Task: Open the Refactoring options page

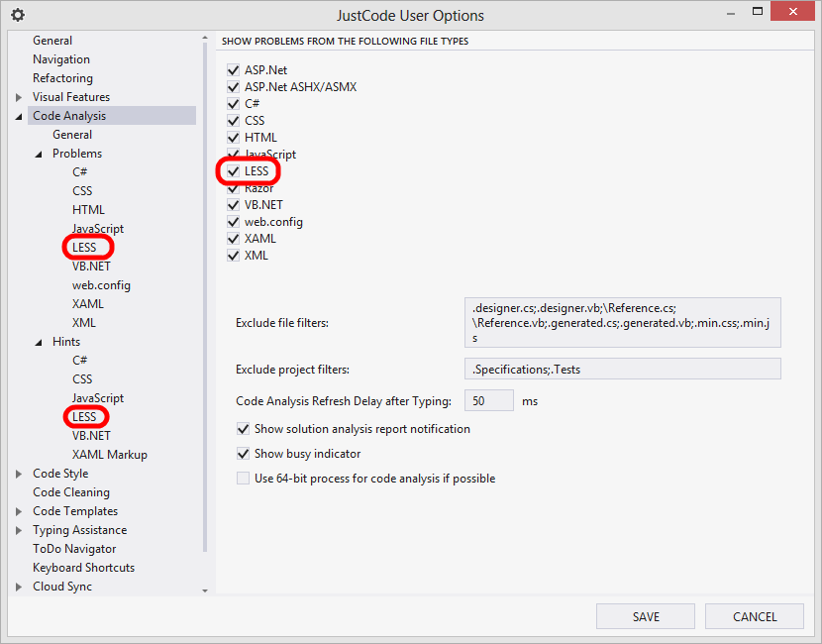Action: 63,78
